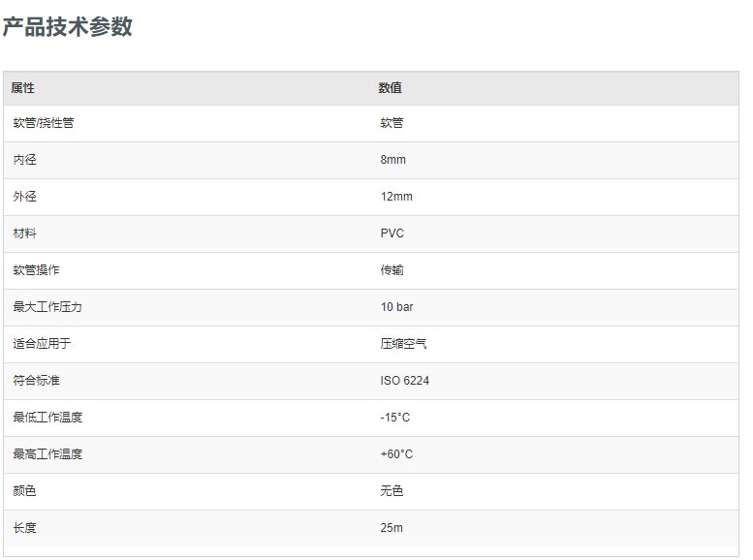Click the 材料 attribute label
The width and height of the screenshot is (753, 560).
tap(24, 233)
